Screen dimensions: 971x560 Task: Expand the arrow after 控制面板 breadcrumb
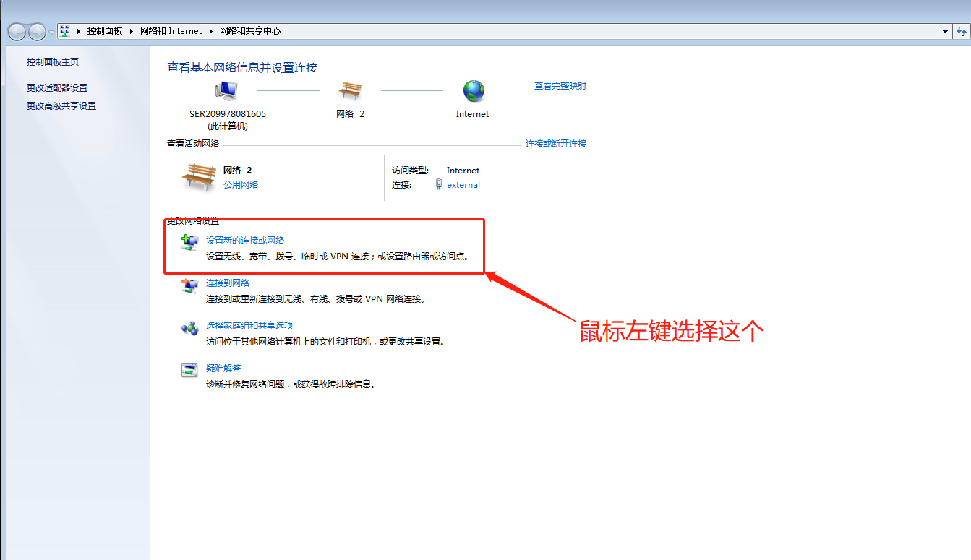click(x=132, y=31)
